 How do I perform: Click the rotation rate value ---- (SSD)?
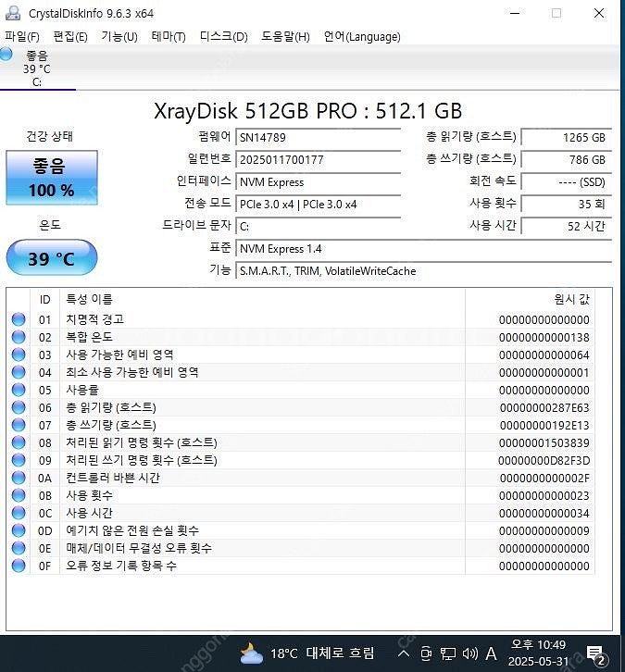[x=567, y=182]
